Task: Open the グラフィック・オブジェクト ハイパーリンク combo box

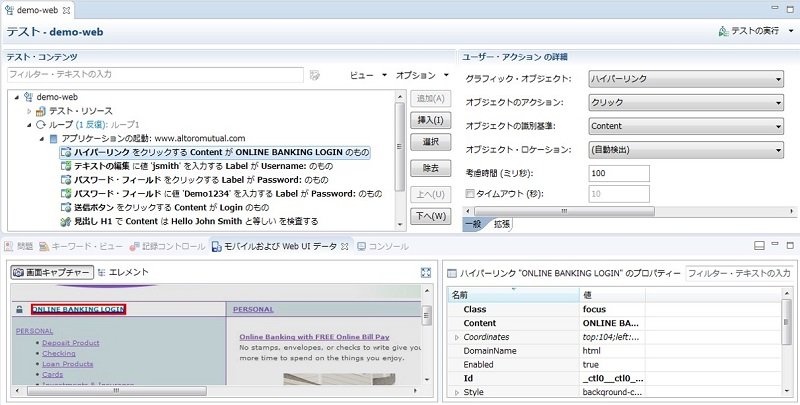Action: pyautogui.click(x=686, y=79)
